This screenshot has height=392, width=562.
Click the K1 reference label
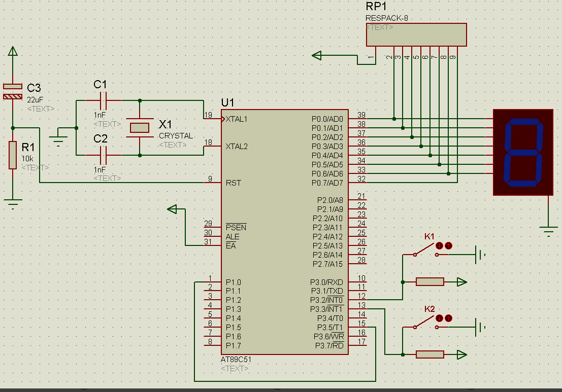click(429, 237)
